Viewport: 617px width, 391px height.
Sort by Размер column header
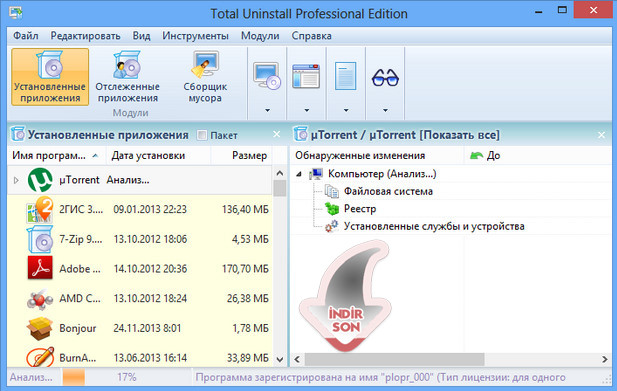pyautogui.click(x=241, y=156)
